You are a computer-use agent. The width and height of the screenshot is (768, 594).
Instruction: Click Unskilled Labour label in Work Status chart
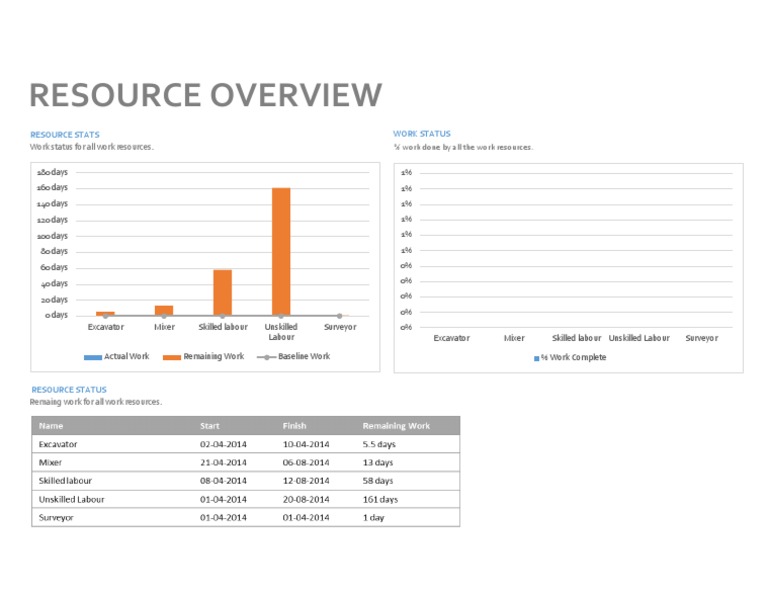point(639,338)
